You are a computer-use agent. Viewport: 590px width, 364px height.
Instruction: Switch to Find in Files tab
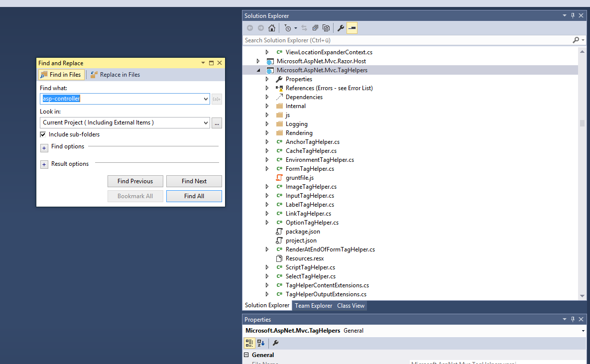click(x=61, y=75)
